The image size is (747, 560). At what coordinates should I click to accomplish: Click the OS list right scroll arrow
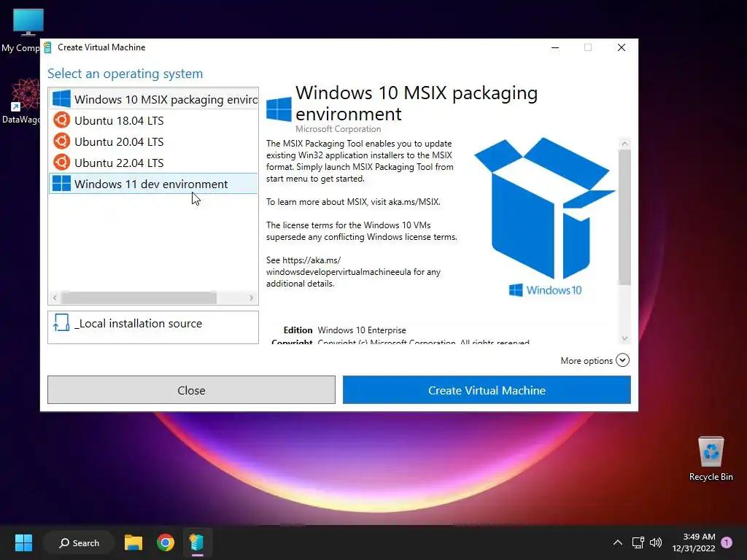(251, 297)
